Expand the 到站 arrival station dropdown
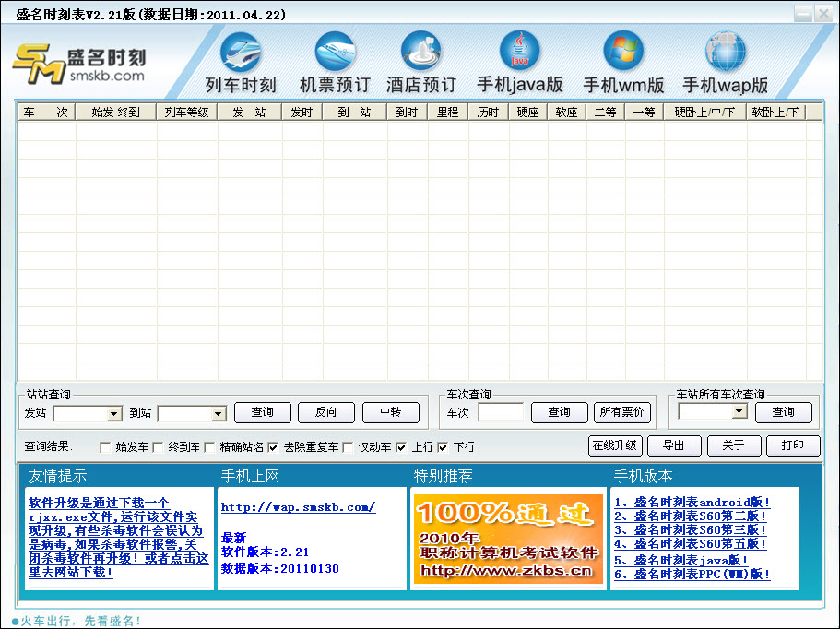The height and width of the screenshot is (629, 840). coord(219,413)
